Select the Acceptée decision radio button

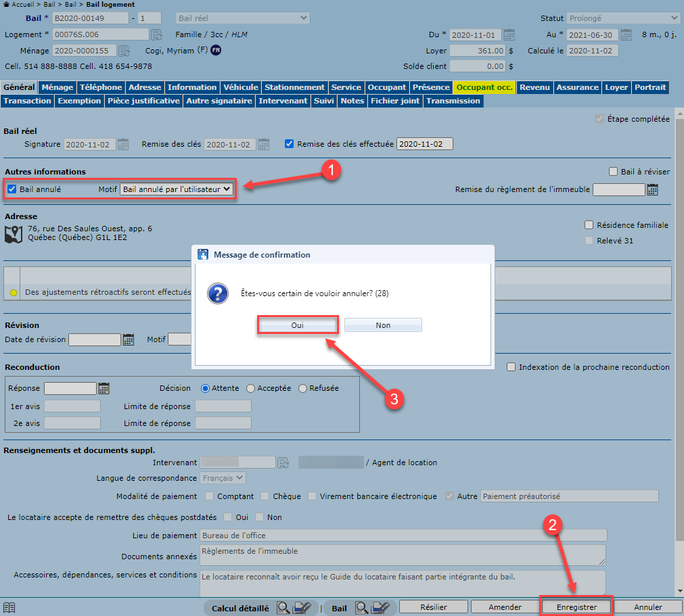pos(251,389)
